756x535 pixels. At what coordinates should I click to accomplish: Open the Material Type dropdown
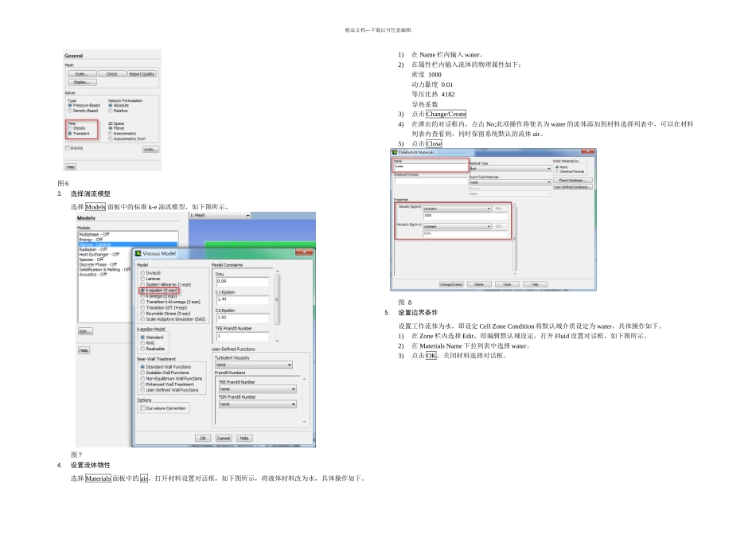coord(510,168)
